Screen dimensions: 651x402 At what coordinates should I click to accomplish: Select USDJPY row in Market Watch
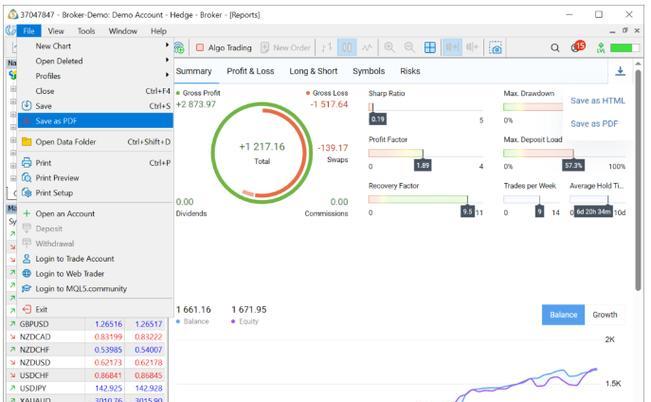pos(87,388)
